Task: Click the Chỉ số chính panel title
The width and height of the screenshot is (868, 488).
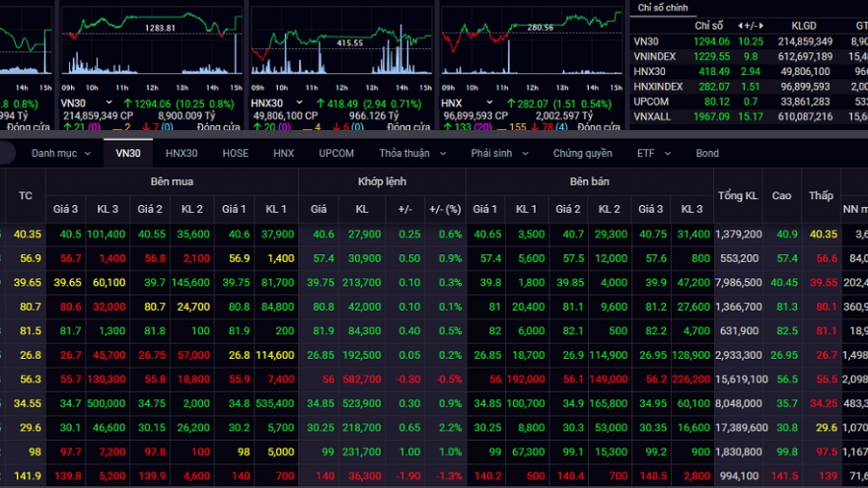Action: click(663, 8)
